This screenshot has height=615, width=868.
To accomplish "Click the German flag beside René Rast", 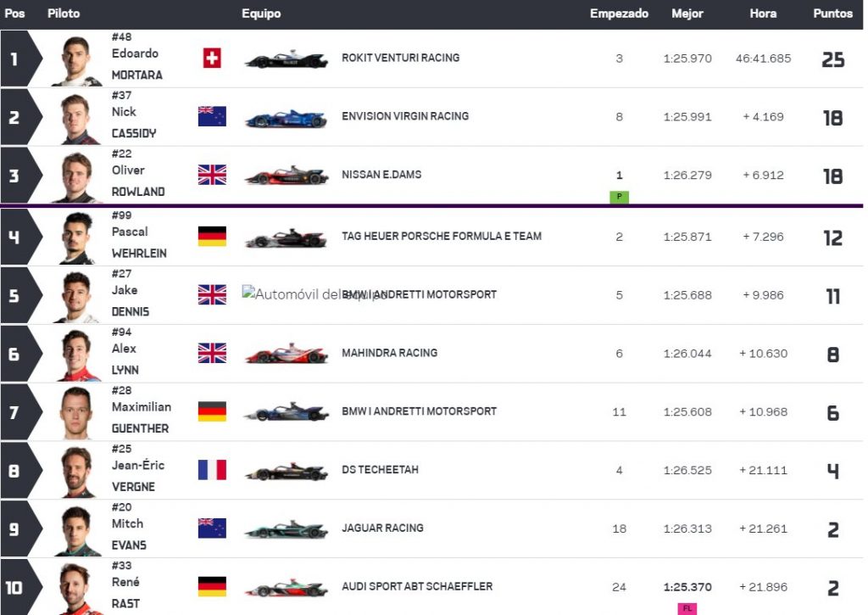I will (x=212, y=586).
